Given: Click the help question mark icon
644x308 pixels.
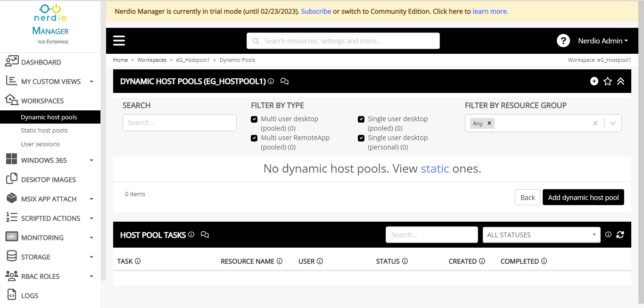Looking at the screenshot, I should pyautogui.click(x=563, y=41).
